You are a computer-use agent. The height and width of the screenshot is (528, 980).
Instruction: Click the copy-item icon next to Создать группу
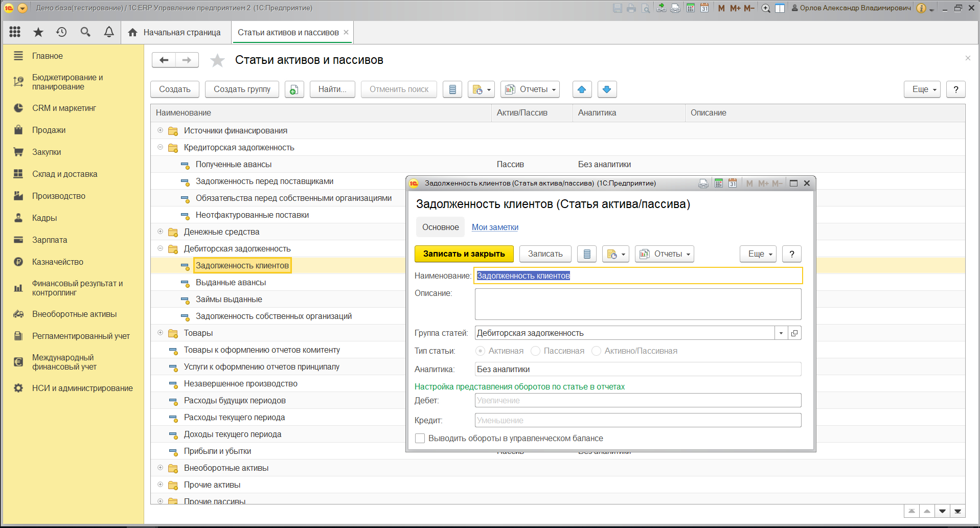pos(294,89)
